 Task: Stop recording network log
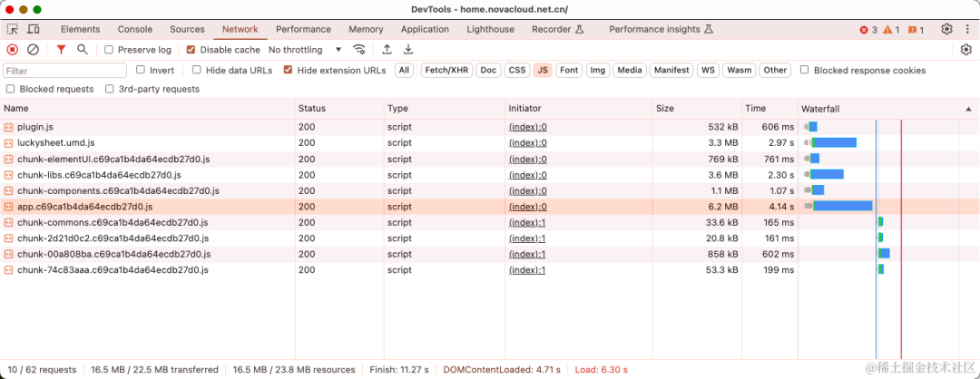pos(13,49)
